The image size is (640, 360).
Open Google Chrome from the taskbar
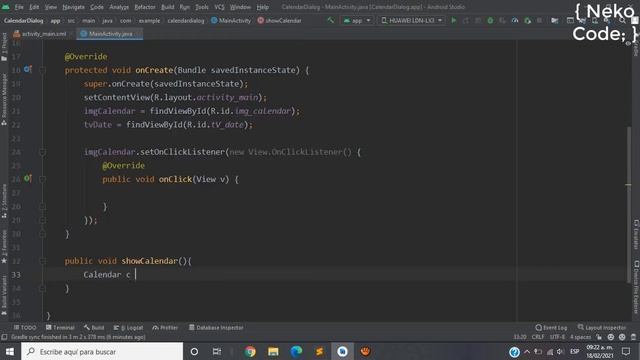click(250, 351)
